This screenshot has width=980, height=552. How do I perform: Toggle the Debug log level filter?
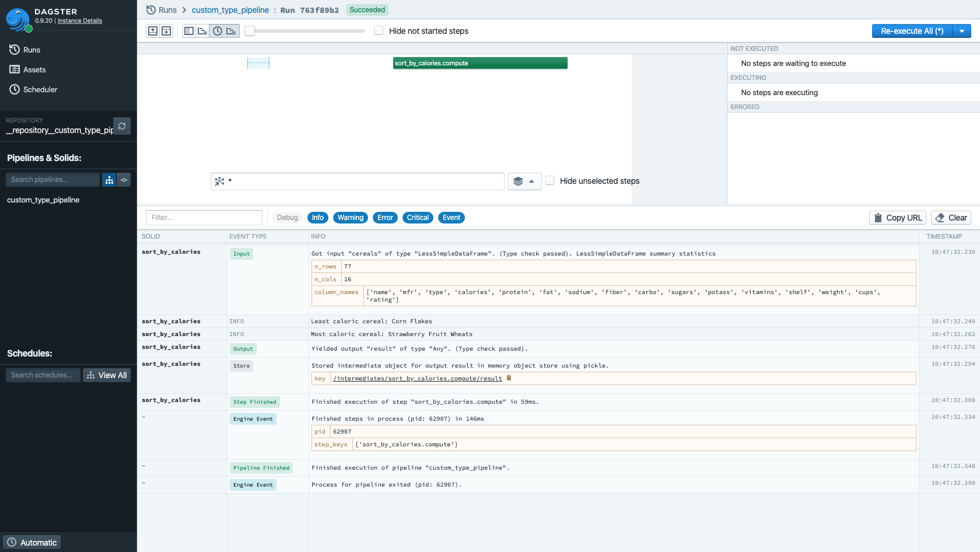pos(287,218)
